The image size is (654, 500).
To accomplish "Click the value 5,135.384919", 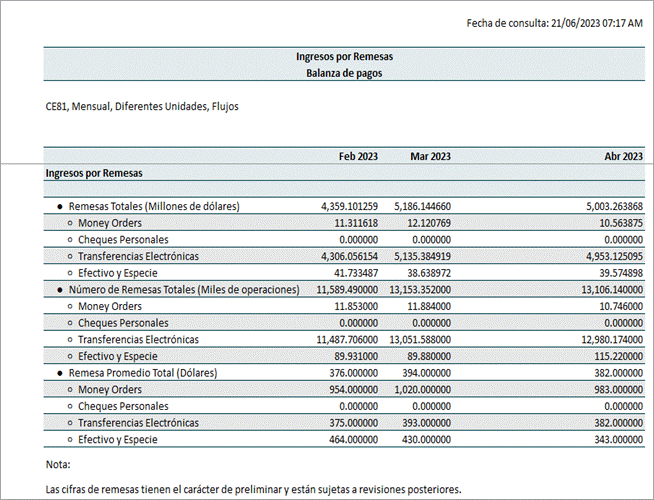I will click(423, 256).
